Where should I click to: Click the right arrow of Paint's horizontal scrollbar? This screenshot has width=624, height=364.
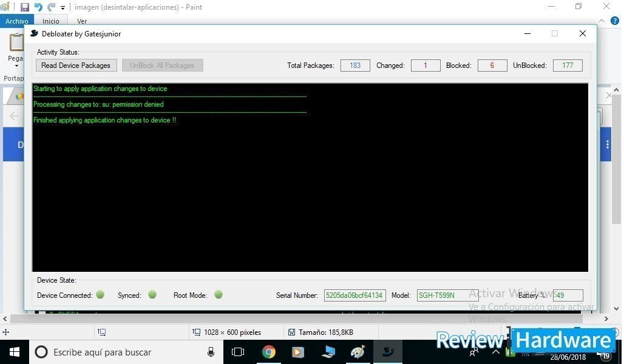click(606, 318)
